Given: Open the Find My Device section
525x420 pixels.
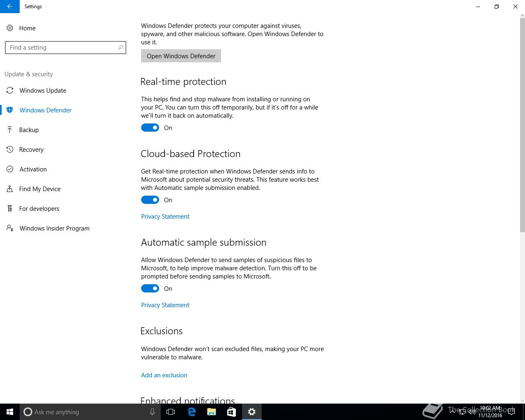Looking at the screenshot, I should point(66,189).
